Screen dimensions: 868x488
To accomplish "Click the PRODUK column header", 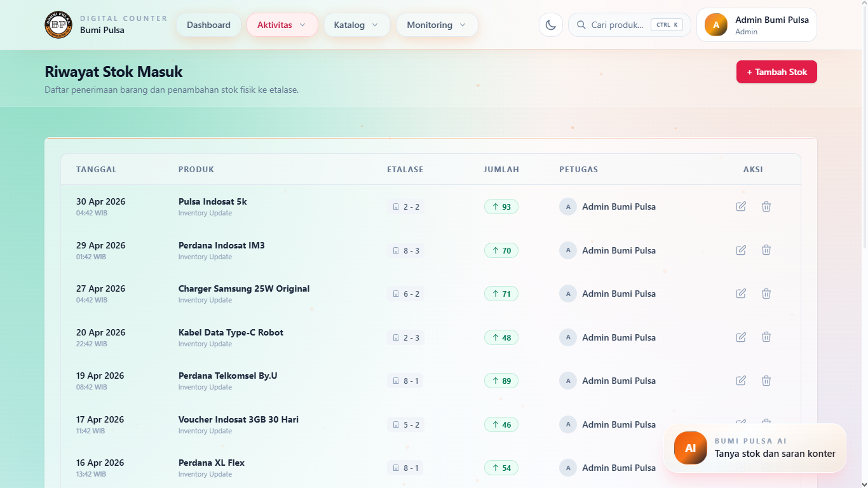I will [x=196, y=170].
